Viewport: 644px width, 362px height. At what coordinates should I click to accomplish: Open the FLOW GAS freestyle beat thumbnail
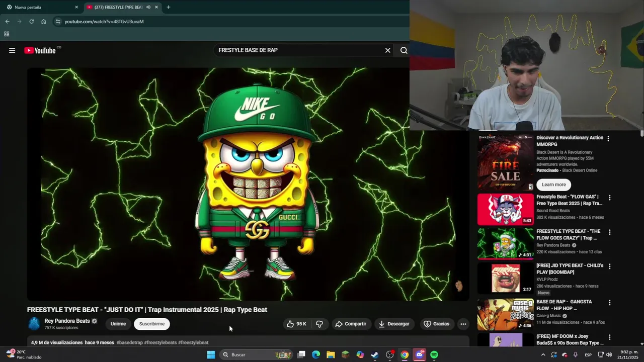point(505,209)
